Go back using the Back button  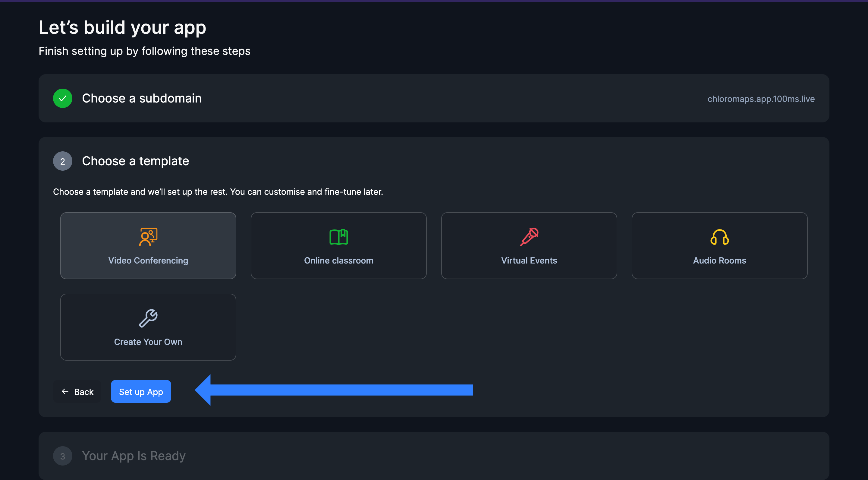[x=77, y=392]
